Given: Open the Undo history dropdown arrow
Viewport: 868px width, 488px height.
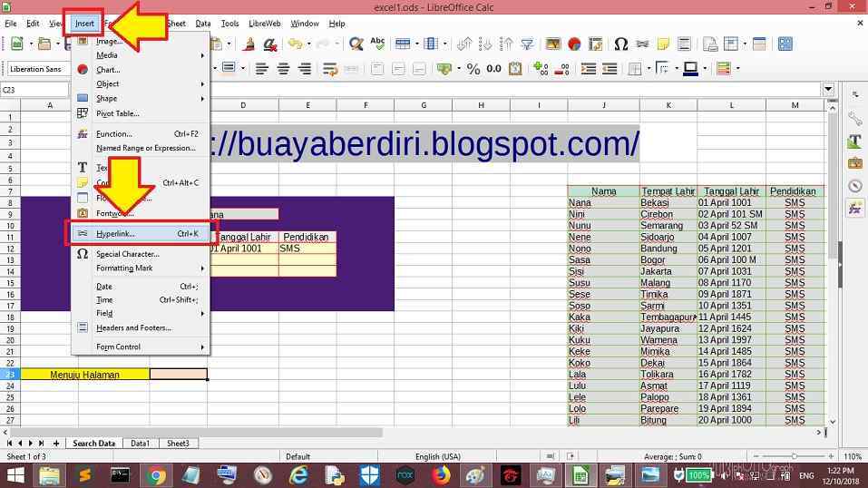Looking at the screenshot, I should tap(308, 44).
